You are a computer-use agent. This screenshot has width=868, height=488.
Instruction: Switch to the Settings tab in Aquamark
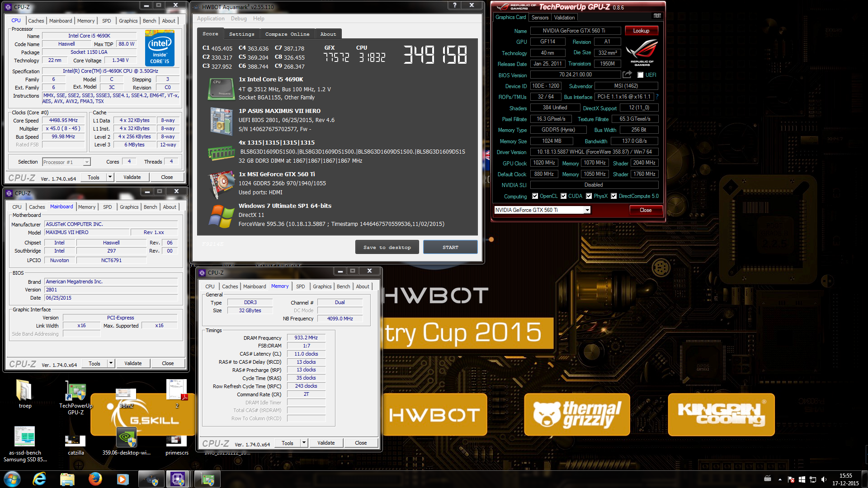(x=241, y=34)
